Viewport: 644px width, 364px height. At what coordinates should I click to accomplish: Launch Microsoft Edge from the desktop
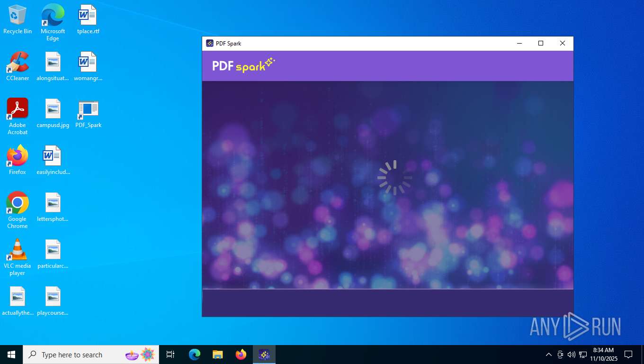[x=53, y=22]
